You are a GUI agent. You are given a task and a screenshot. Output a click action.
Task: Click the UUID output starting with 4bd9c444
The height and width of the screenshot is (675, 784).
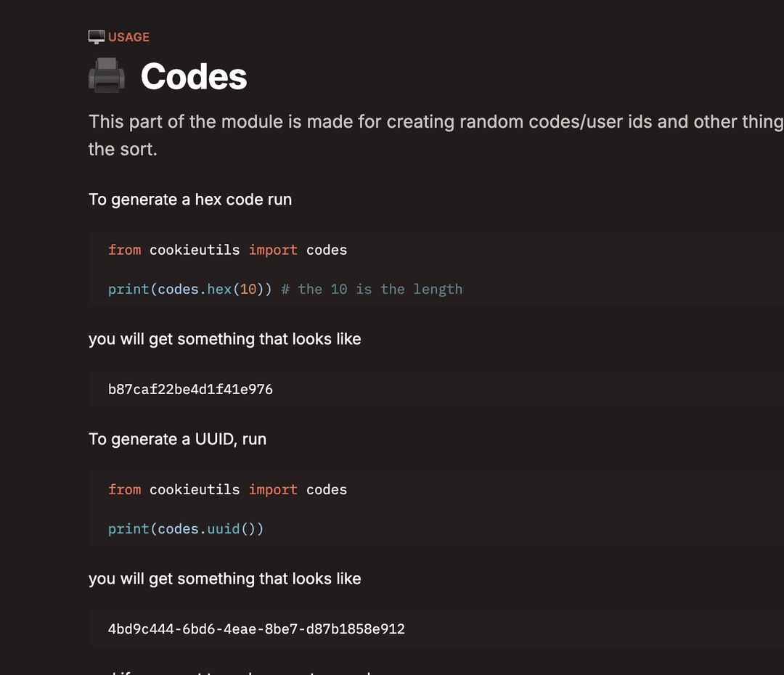256,629
